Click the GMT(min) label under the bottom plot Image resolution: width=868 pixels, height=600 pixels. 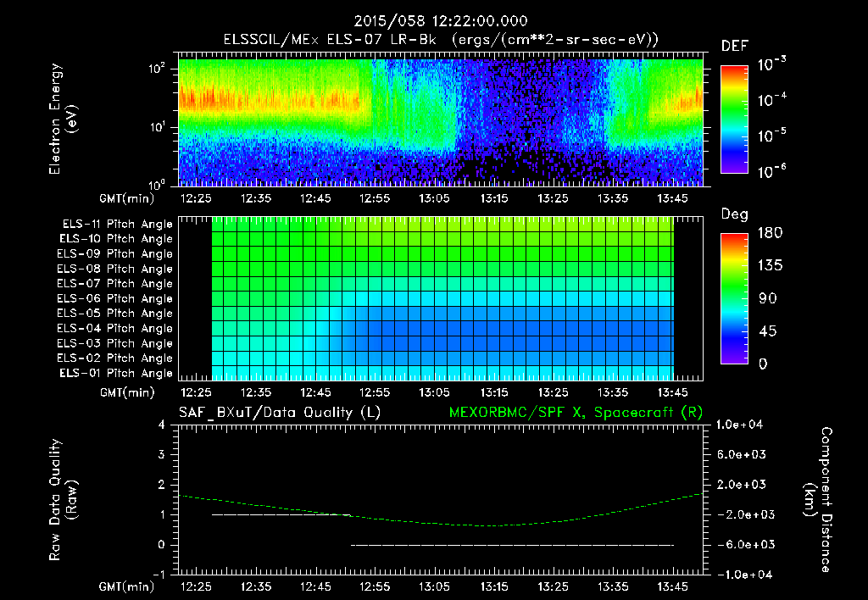click(x=127, y=586)
